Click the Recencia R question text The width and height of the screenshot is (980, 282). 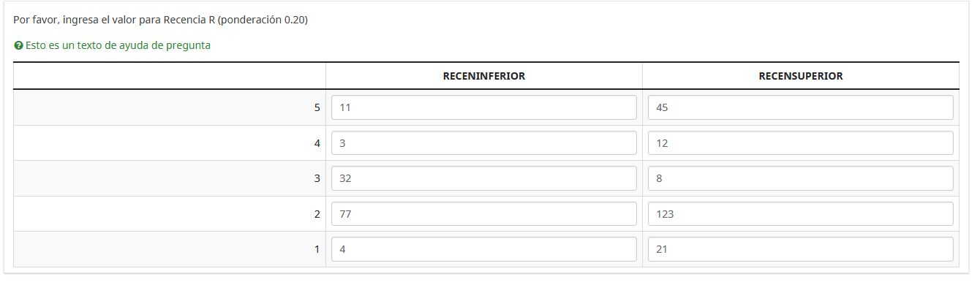pyautogui.click(x=161, y=20)
